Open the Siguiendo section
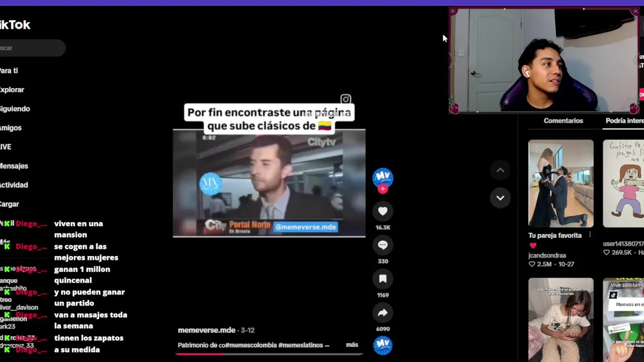Screen dimensions: 644x362 (x=15, y=109)
